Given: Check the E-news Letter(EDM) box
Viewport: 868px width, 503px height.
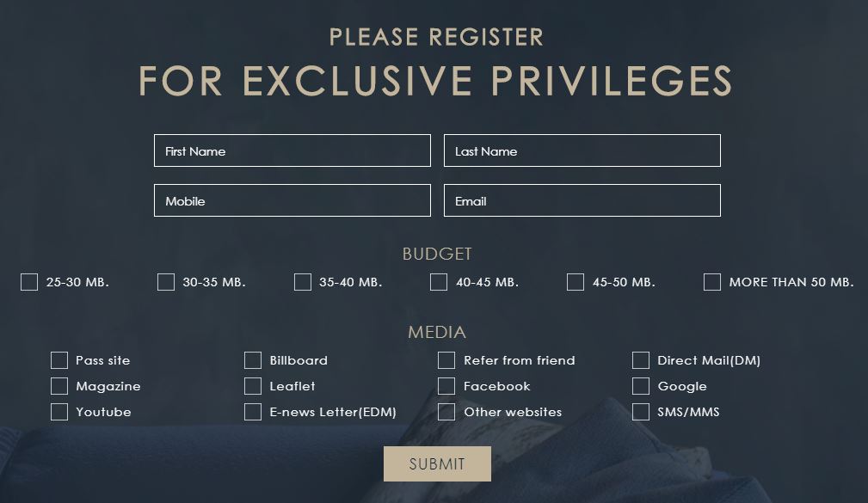Looking at the screenshot, I should pyautogui.click(x=253, y=412).
